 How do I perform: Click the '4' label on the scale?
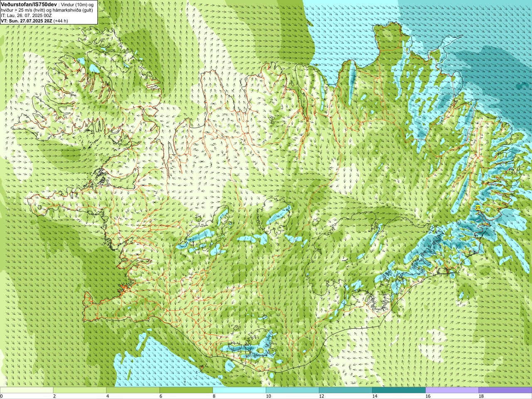click(108, 396)
